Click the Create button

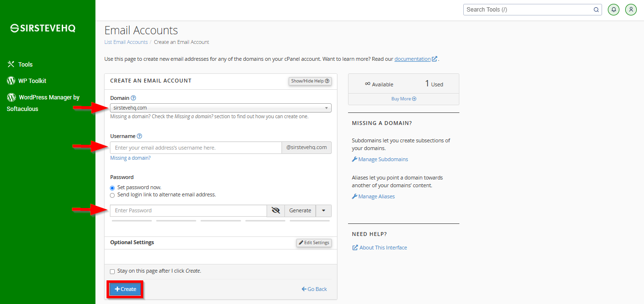point(125,289)
